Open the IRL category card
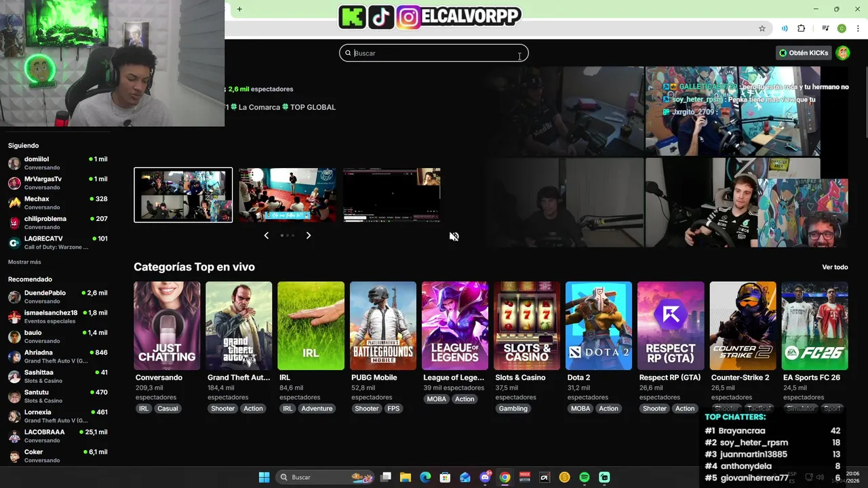 point(311,326)
